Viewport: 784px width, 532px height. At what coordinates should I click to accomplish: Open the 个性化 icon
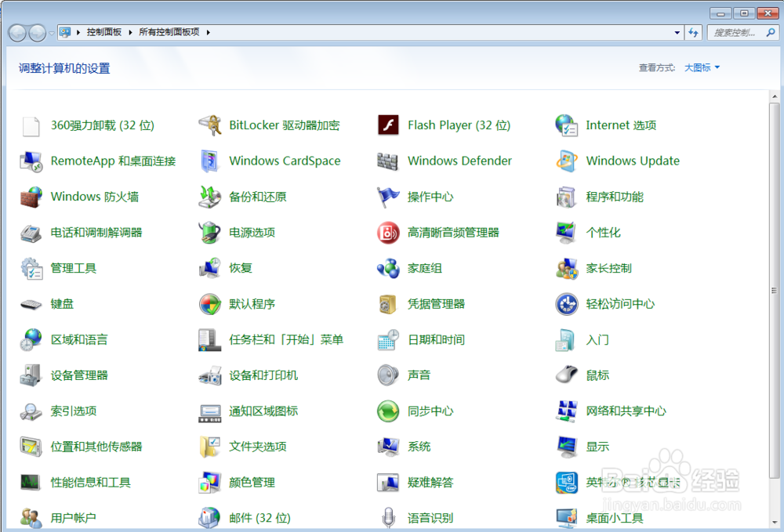567,233
